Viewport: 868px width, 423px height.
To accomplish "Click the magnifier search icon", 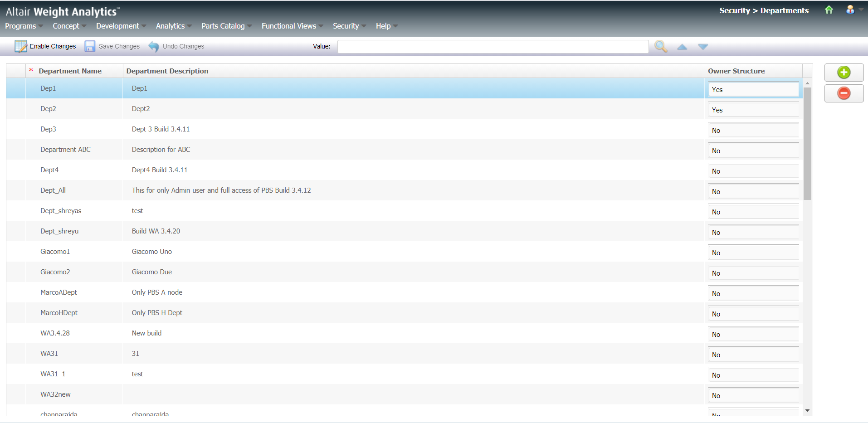I will point(661,46).
